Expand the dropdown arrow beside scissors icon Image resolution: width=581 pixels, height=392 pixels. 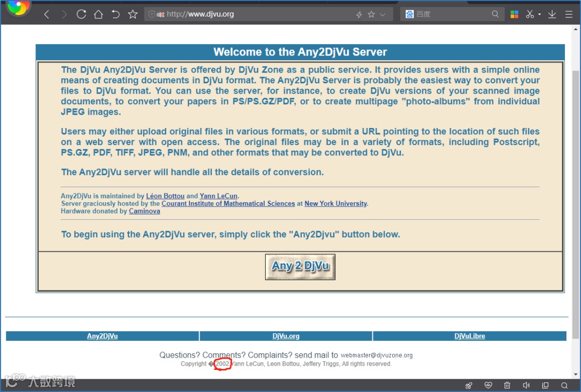click(x=540, y=15)
